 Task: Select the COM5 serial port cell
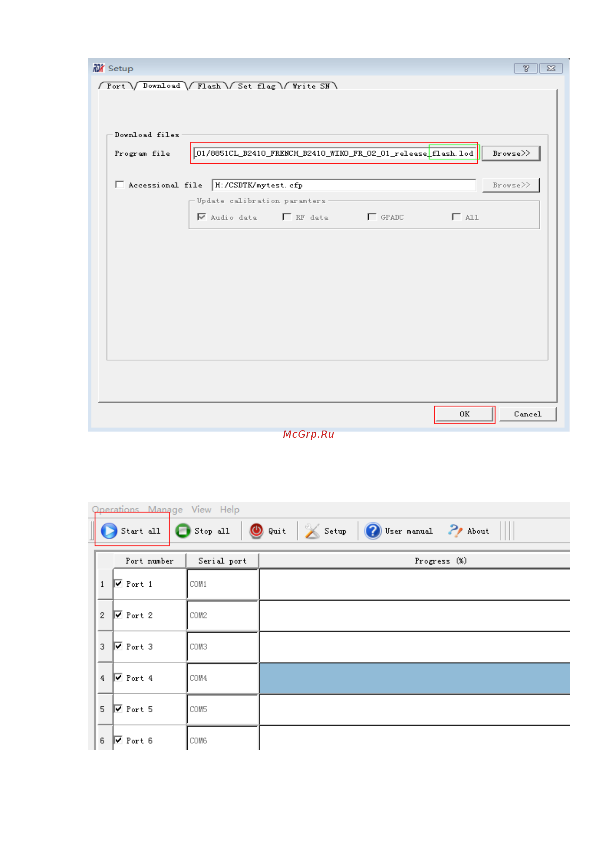tap(223, 710)
